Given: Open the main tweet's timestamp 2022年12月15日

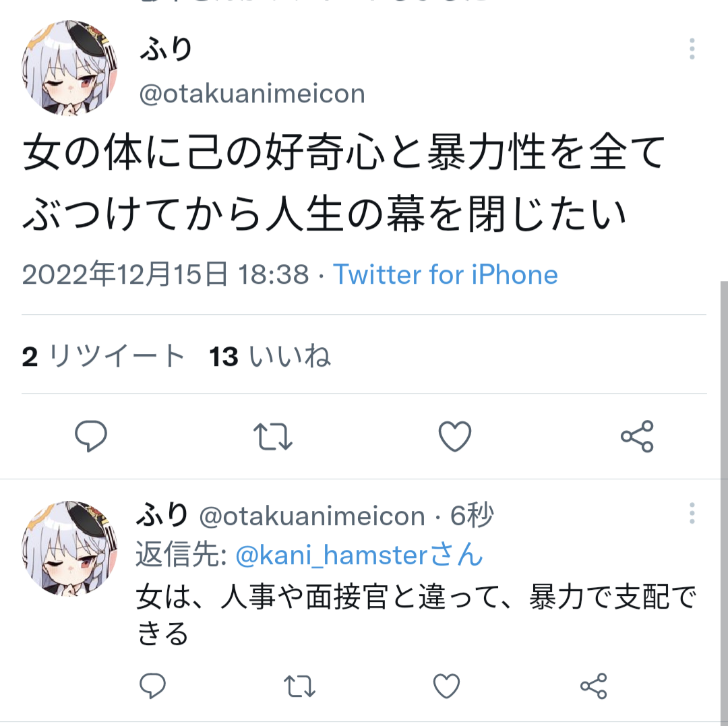Looking at the screenshot, I should tap(125, 274).
